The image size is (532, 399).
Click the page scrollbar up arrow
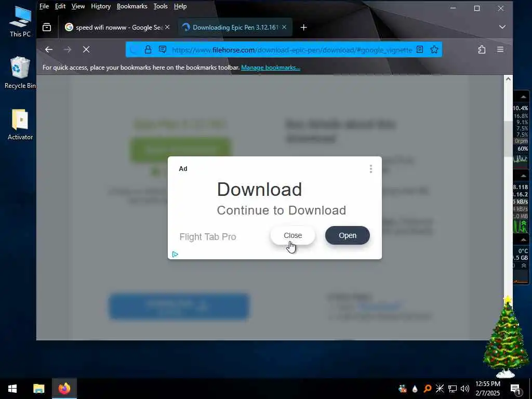click(x=508, y=79)
